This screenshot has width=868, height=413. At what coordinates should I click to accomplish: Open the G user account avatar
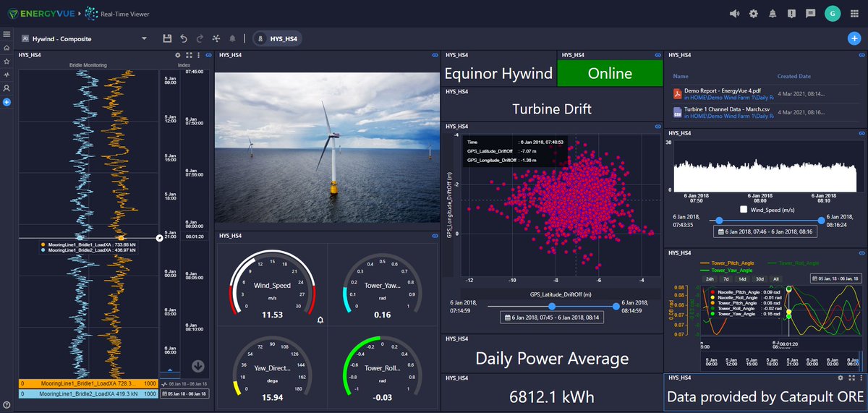[x=832, y=13]
